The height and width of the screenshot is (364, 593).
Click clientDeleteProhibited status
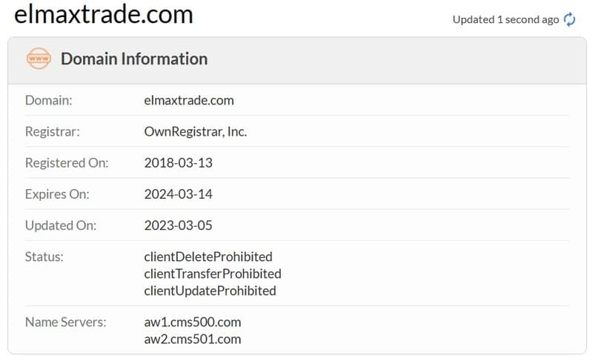(x=208, y=257)
